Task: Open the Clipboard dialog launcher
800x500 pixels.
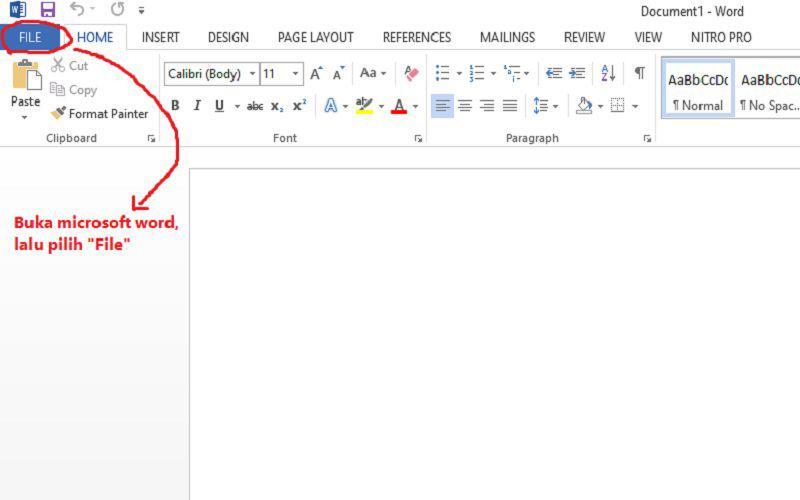Action: (152, 138)
